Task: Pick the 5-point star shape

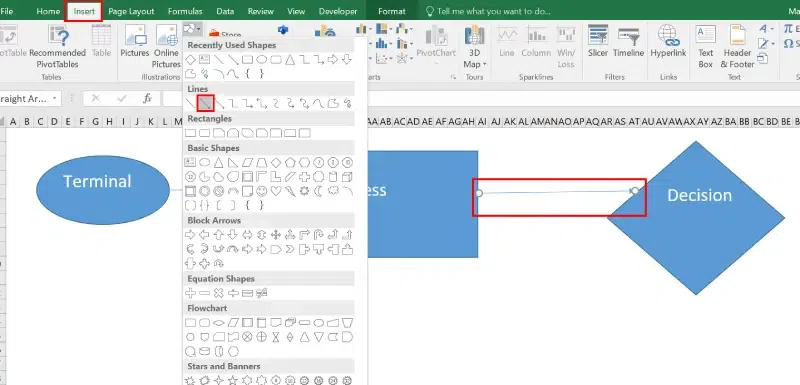Action: pyautogui.click(x=233, y=380)
